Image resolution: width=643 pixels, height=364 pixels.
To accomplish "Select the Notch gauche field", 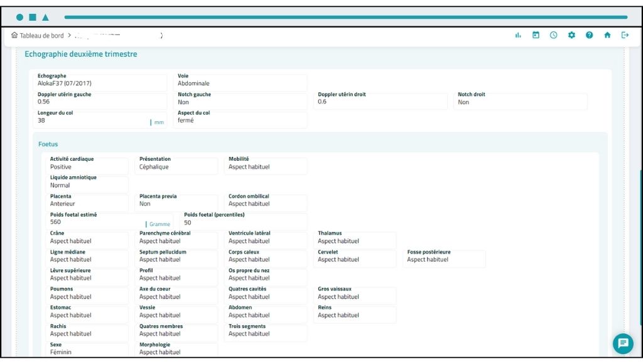I will pos(240,102).
